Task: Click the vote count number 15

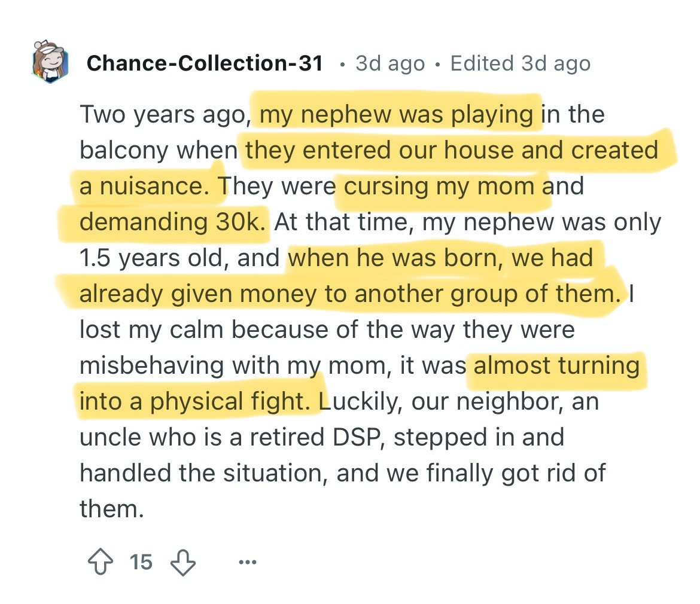Action: point(141,562)
